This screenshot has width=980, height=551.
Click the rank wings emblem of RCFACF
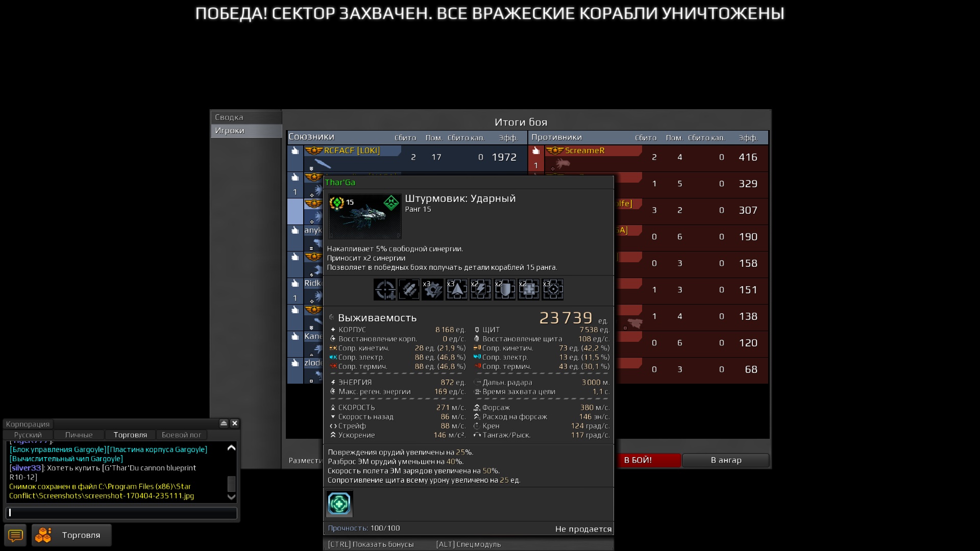(x=313, y=151)
